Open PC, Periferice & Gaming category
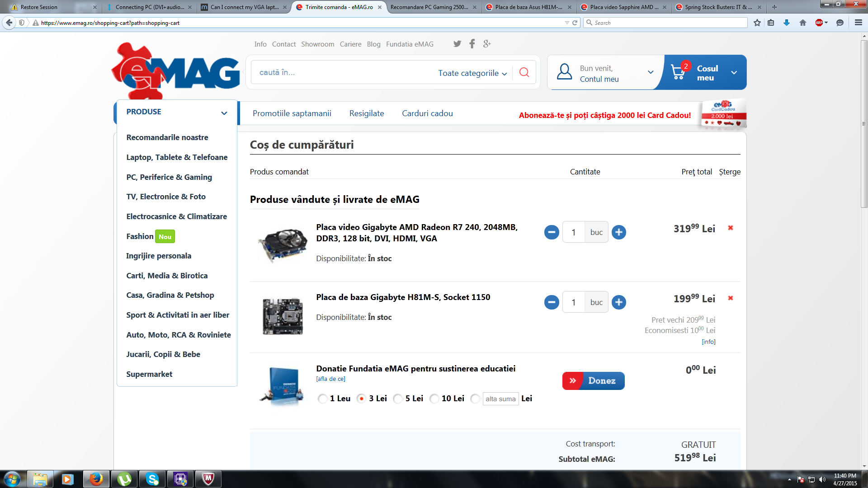Image resolution: width=868 pixels, height=488 pixels. pyautogui.click(x=169, y=177)
